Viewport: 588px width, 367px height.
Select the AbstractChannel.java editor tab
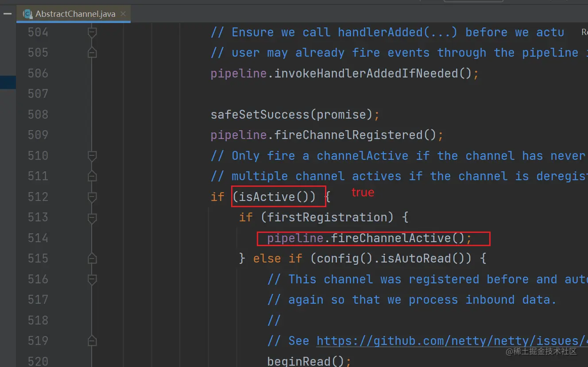tap(74, 14)
